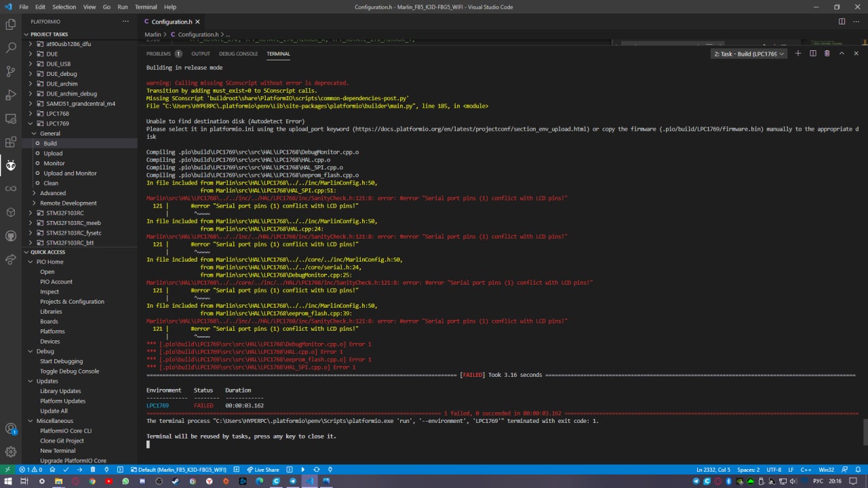Image resolution: width=868 pixels, height=488 pixels.
Task: Close the terminal panel
Action: tap(856, 54)
